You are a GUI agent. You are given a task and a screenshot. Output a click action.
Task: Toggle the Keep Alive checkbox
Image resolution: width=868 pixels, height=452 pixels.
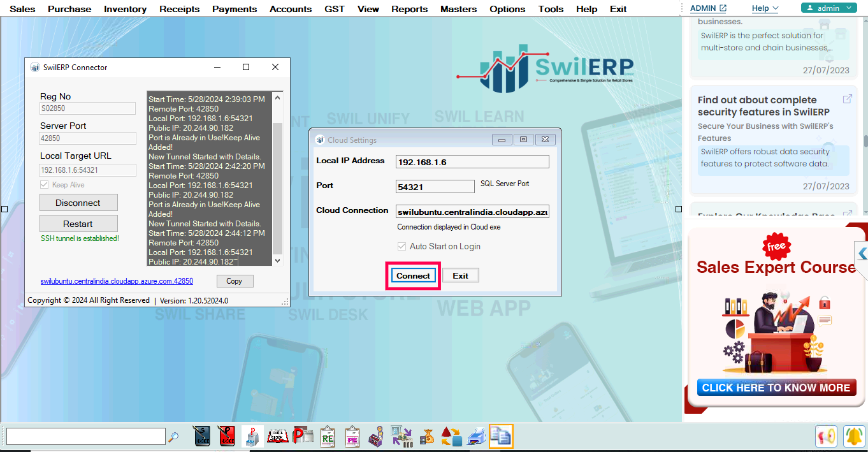pyautogui.click(x=44, y=185)
